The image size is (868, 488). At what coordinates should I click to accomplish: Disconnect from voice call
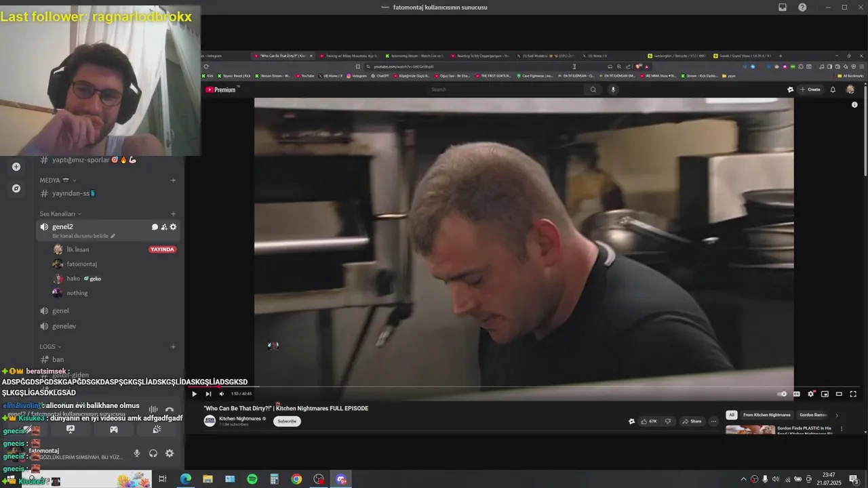click(x=170, y=410)
